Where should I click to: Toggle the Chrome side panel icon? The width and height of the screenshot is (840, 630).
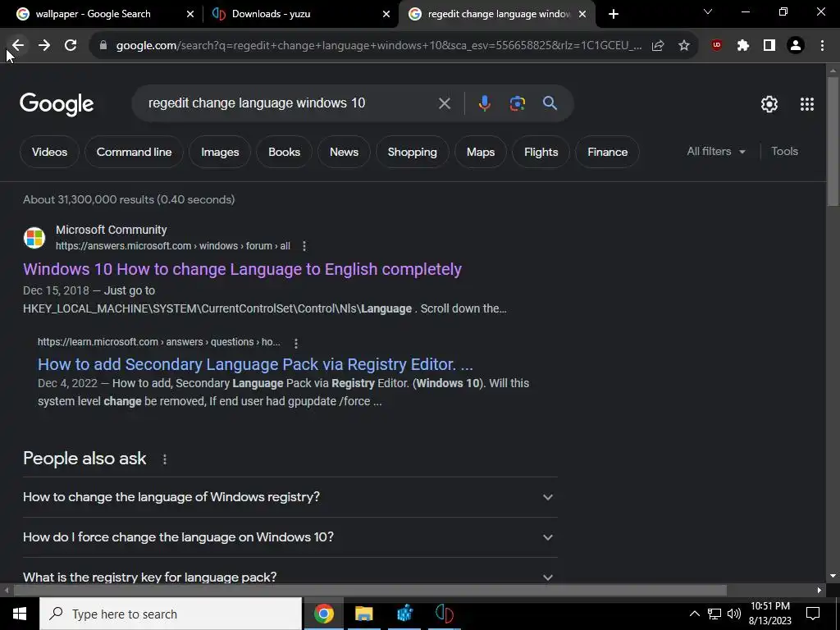[x=769, y=46]
